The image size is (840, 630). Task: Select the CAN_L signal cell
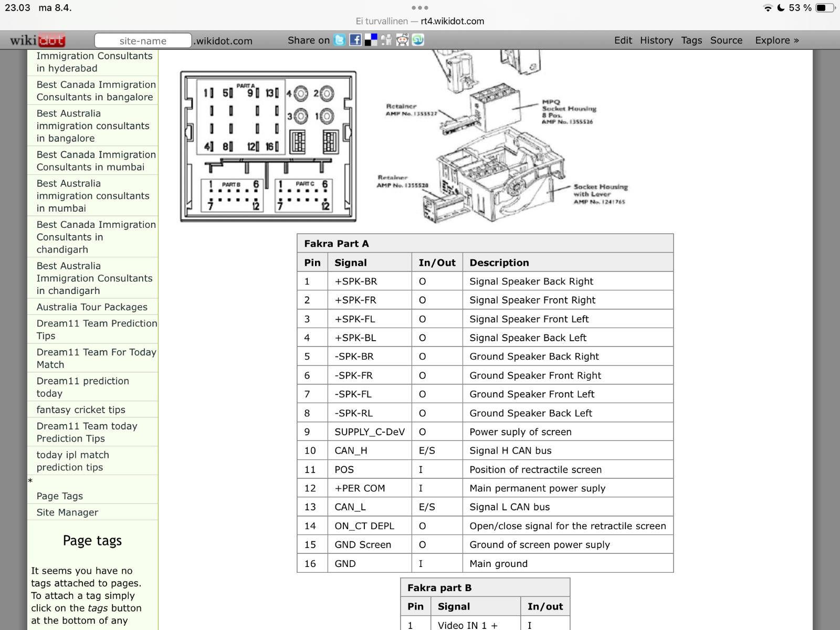(370, 507)
